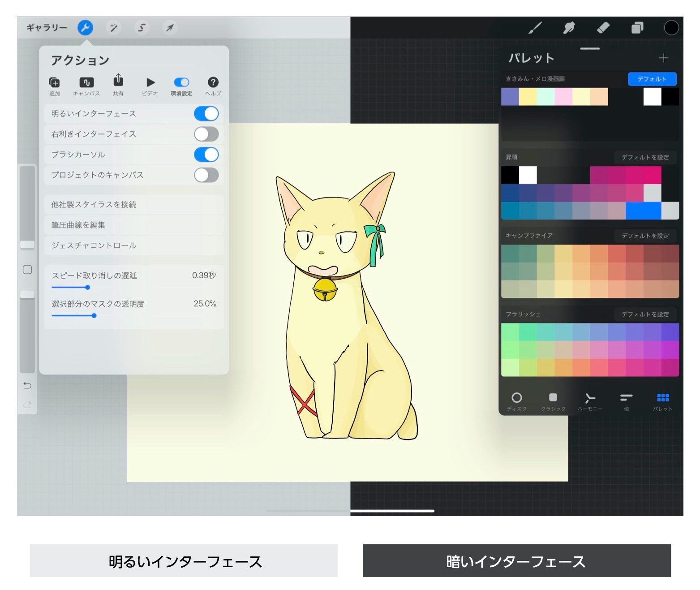This screenshot has height=590, width=700.
Task: Switch to the 共有 tab in Actions
Action: pos(118,82)
